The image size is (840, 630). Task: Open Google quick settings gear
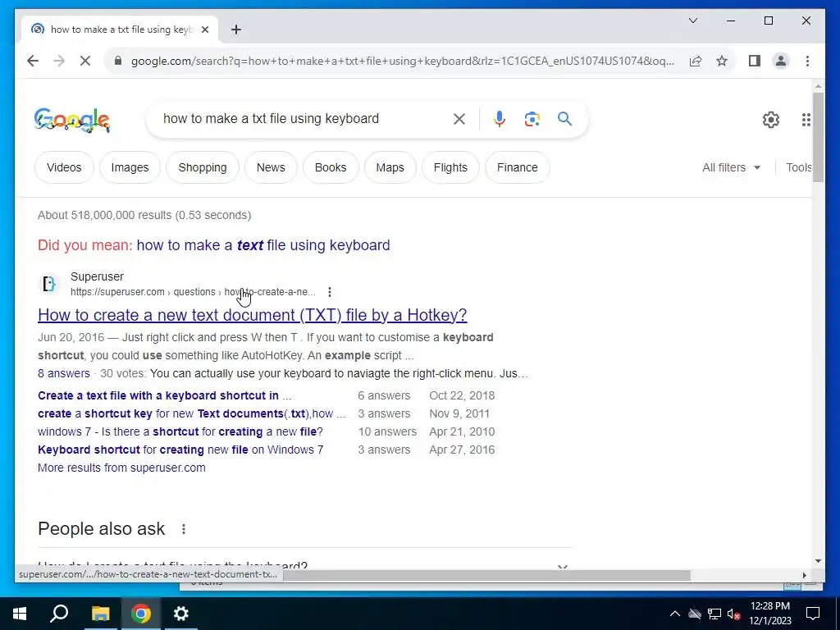click(771, 120)
